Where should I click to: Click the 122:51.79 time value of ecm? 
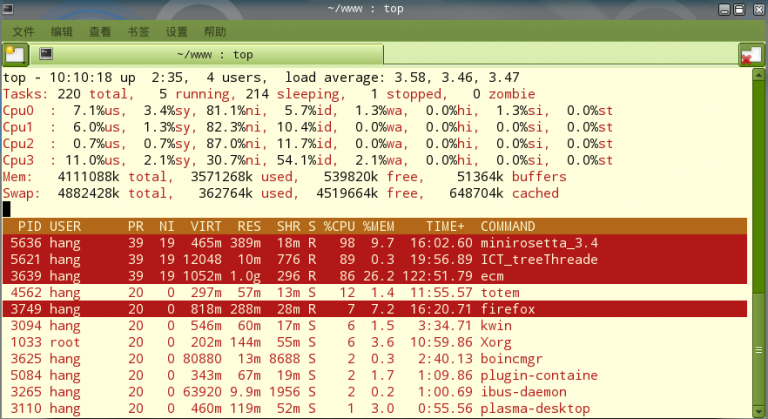tap(437, 276)
